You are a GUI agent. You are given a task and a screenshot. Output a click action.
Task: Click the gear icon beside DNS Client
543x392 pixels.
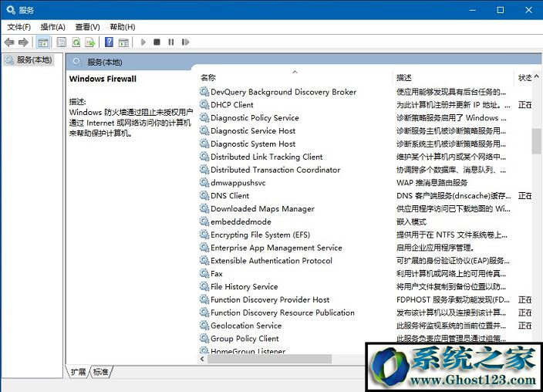coord(204,195)
